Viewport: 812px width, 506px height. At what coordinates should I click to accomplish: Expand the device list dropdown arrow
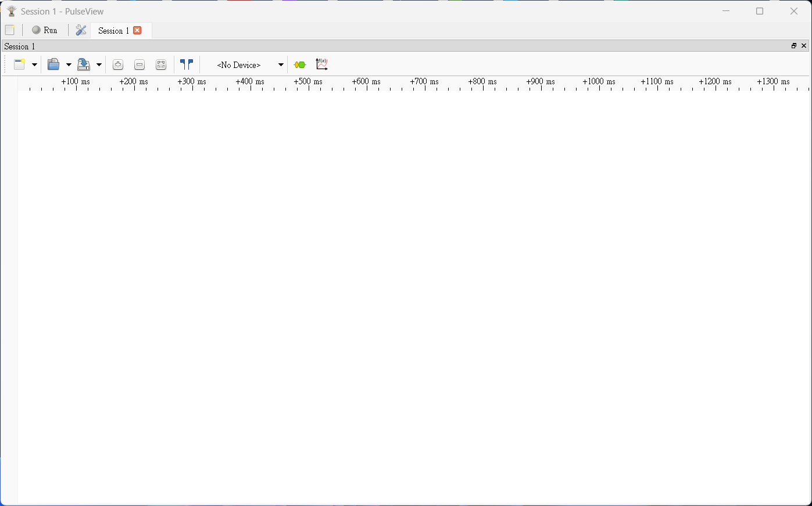coord(281,64)
